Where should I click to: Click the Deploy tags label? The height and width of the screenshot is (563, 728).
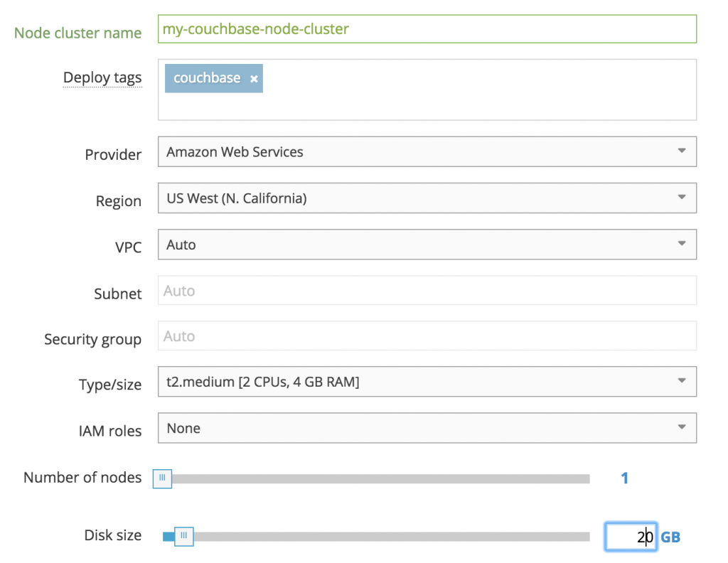coord(102,77)
